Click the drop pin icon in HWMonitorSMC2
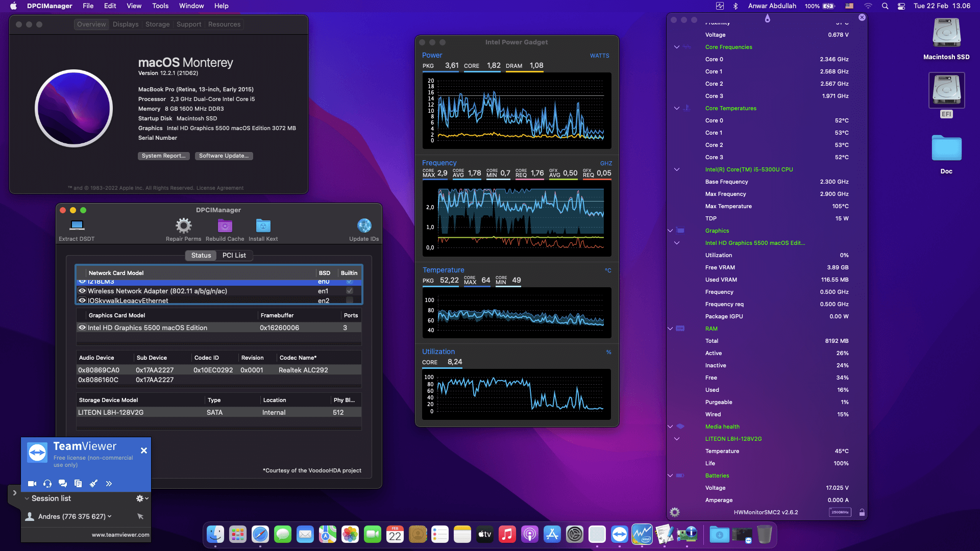980x551 pixels. [x=767, y=18]
